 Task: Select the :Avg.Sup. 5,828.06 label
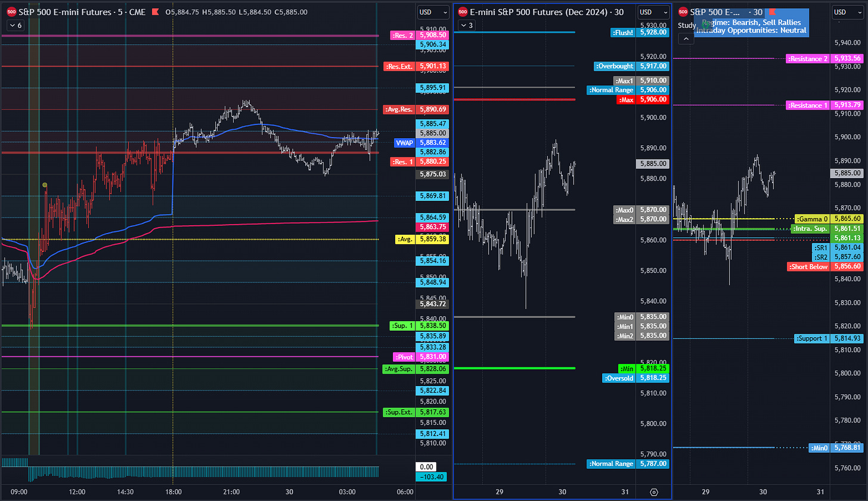coord(416,369)
